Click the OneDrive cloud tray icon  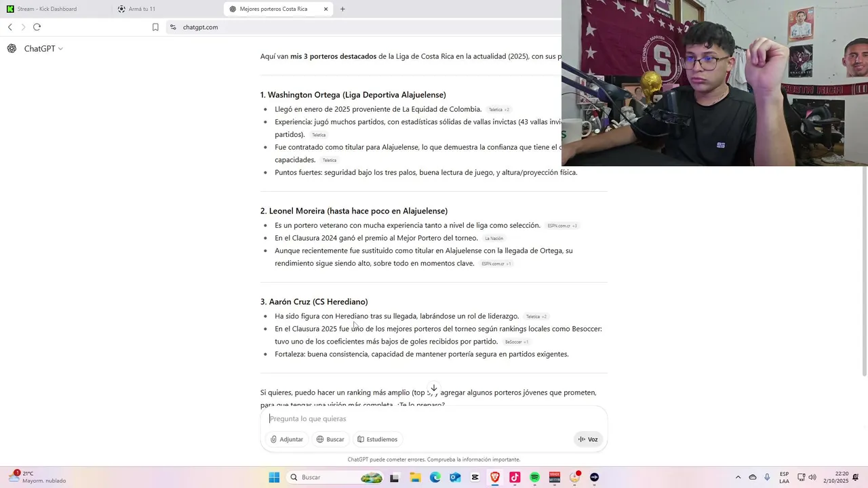tap(753, 477)
